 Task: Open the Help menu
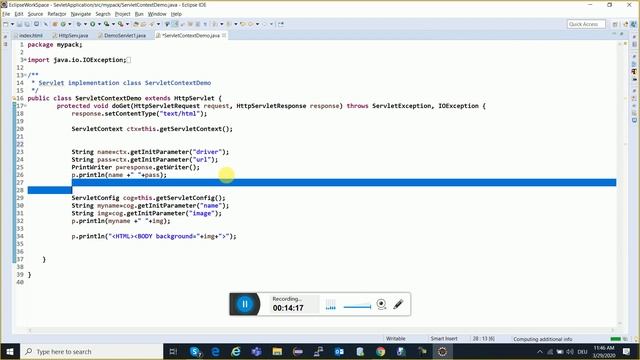(x=176, y=14)
